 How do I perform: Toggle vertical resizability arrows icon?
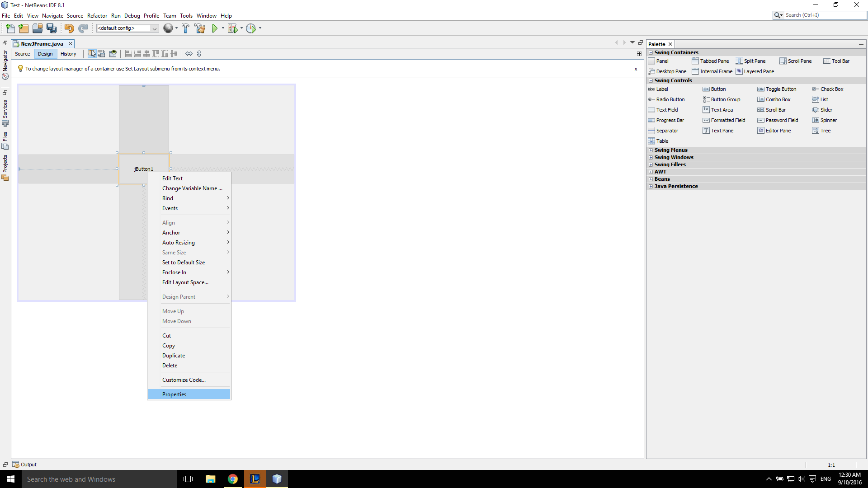point(199,54)
